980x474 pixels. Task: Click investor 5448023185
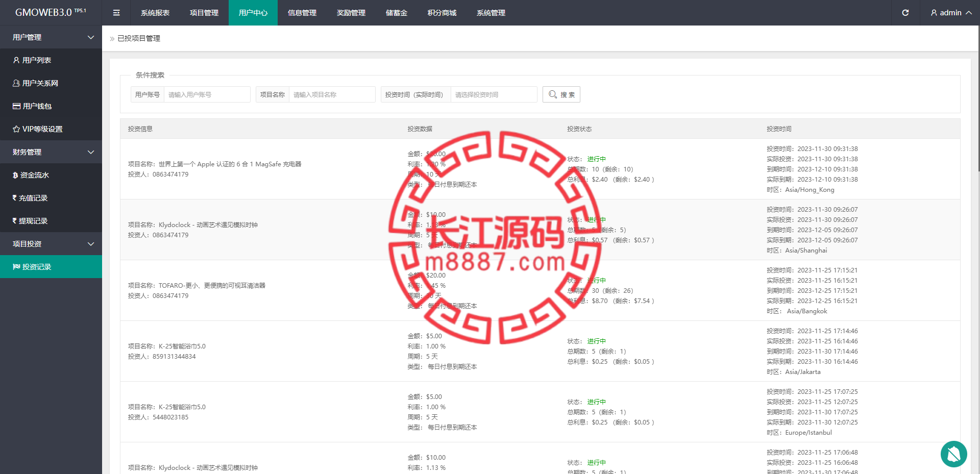170,417
